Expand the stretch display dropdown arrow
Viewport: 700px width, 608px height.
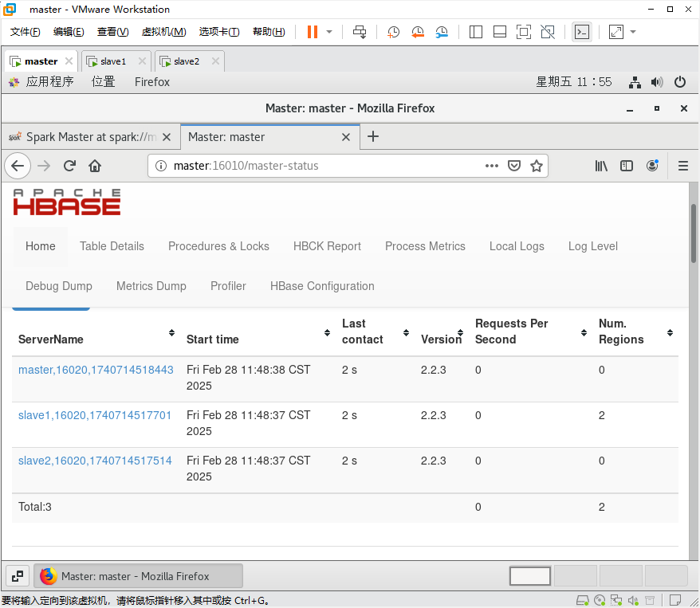coord(633,32)
